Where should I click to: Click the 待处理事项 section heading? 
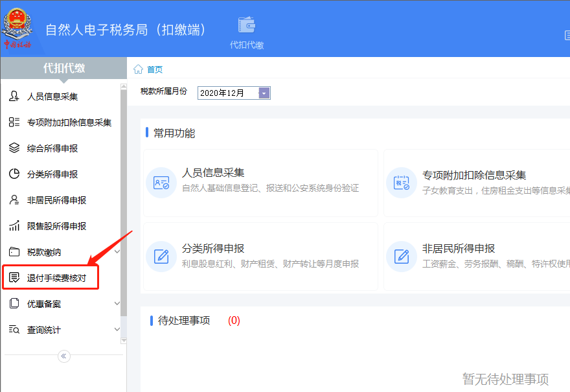[184, 320]
